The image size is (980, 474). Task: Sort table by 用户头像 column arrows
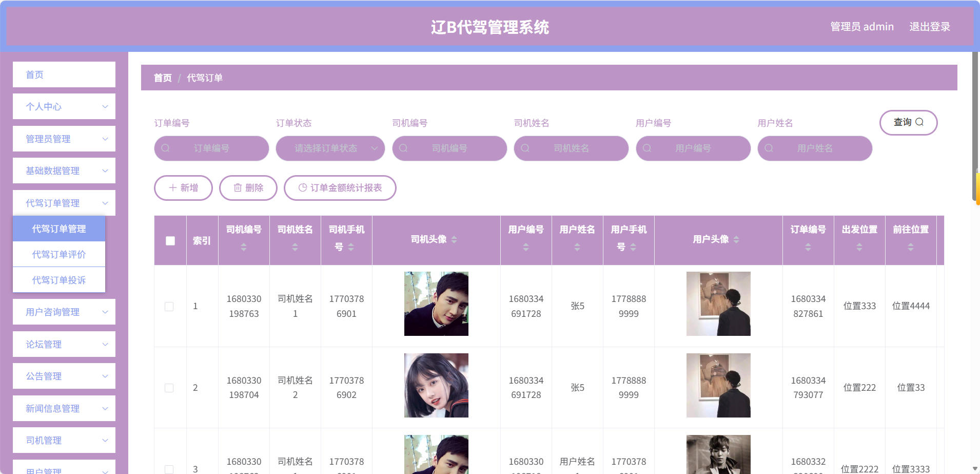point(736,239)
